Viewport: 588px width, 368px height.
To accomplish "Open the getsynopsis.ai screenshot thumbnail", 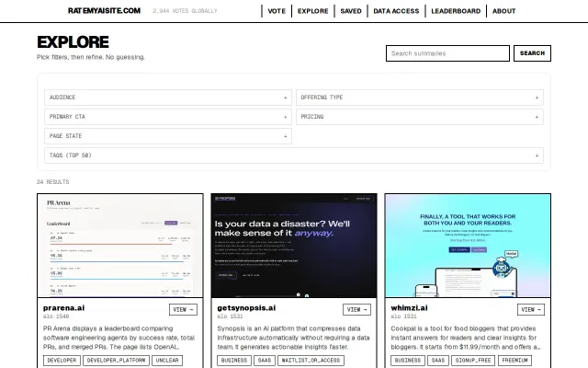I will (294, 246).
